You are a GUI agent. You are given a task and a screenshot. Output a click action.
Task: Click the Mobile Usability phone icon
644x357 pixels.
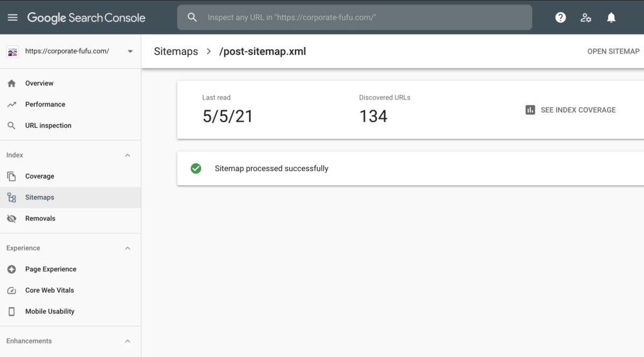coord(11,312)
